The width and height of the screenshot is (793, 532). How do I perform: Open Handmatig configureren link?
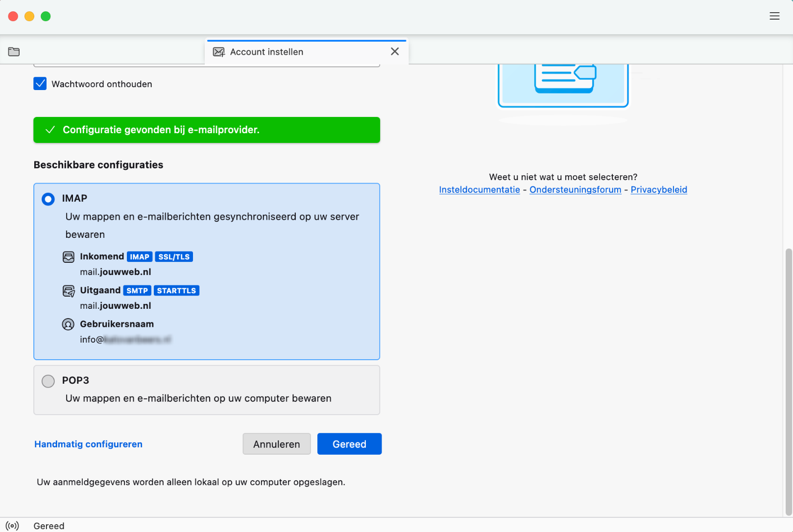(x=88, y=444)
